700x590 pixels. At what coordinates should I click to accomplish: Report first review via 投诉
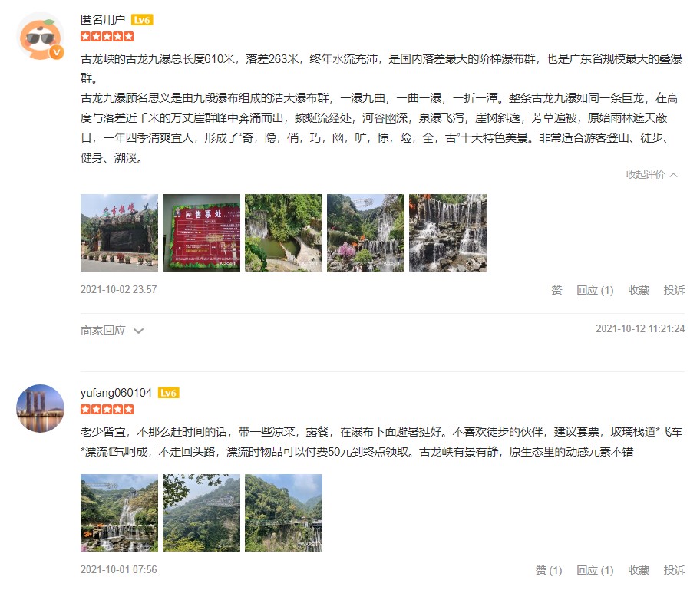(x=674, y=290)
